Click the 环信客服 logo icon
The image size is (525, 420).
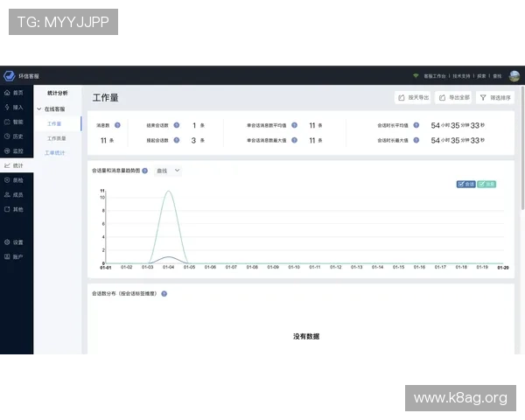(x=9, y=76)
